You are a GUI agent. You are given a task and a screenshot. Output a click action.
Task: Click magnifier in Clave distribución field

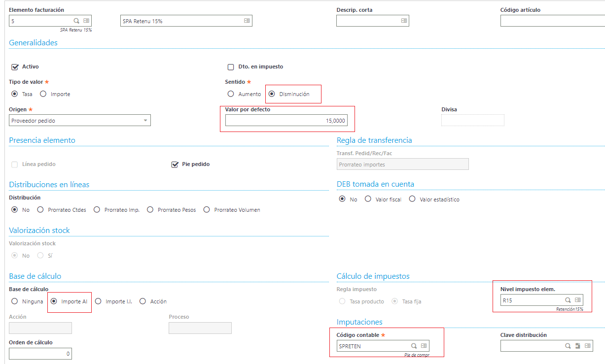click(568, 346)
